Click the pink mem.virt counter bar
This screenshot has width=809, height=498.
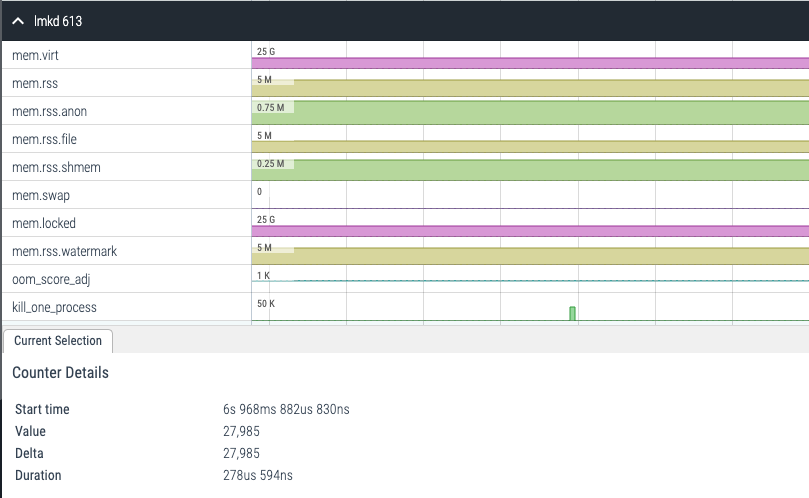530,63
